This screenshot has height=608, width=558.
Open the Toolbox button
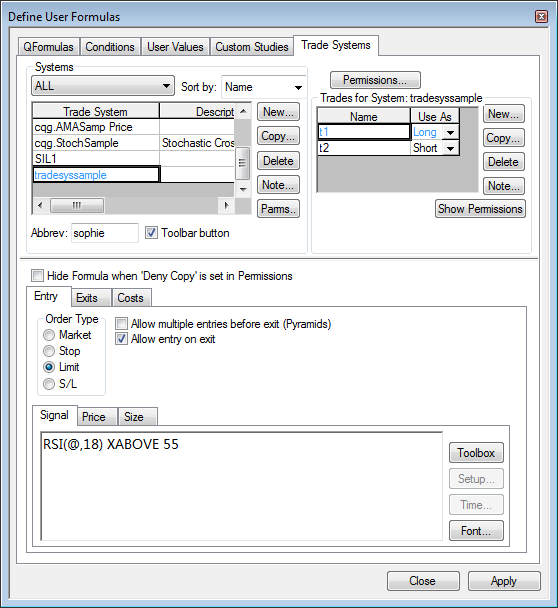[x=476, y=453]
